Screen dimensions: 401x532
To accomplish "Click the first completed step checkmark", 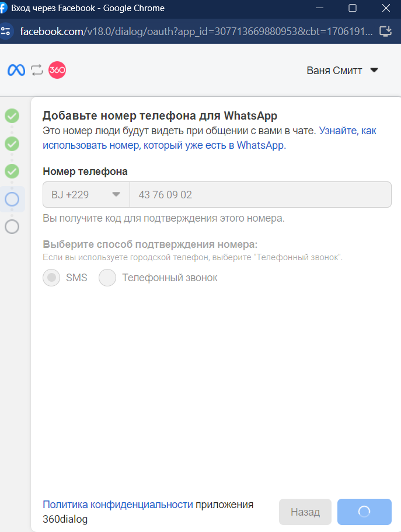I will (12, 116).
